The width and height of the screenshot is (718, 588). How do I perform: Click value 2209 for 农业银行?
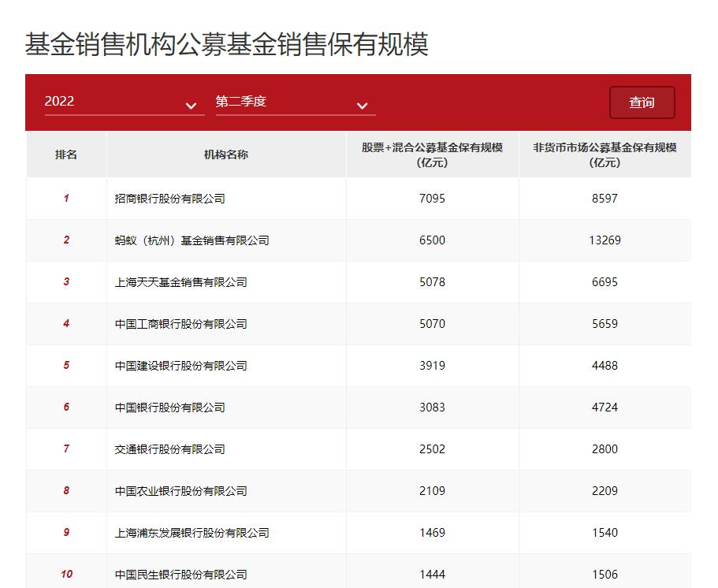(605, 491)
